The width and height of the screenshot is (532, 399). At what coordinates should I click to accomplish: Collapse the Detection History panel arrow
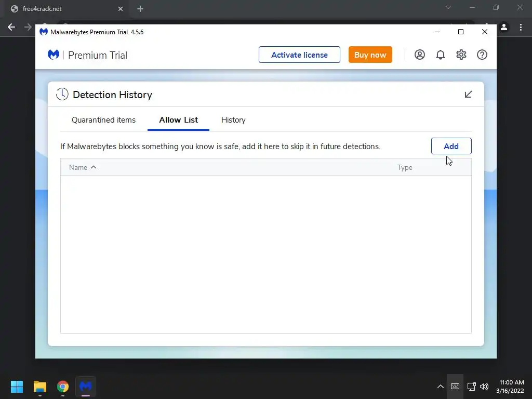tap(468, 95)
